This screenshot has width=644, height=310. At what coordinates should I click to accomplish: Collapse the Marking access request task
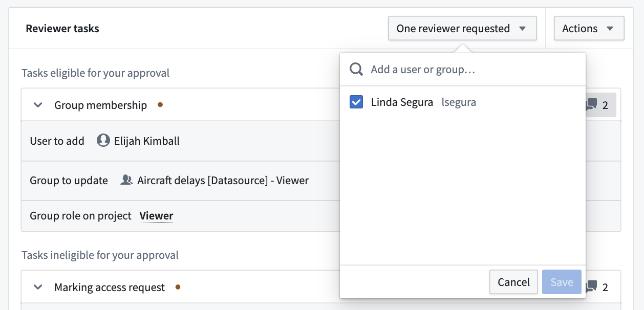coord(37,287)
